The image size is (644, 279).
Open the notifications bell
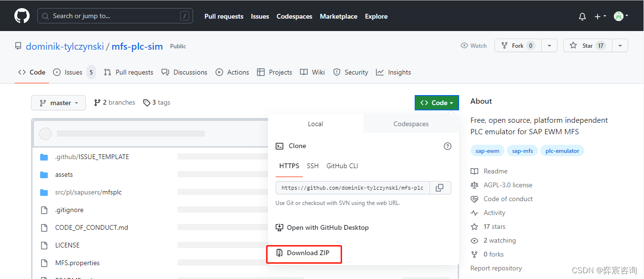pyautogui.click(x=582, y=16)
